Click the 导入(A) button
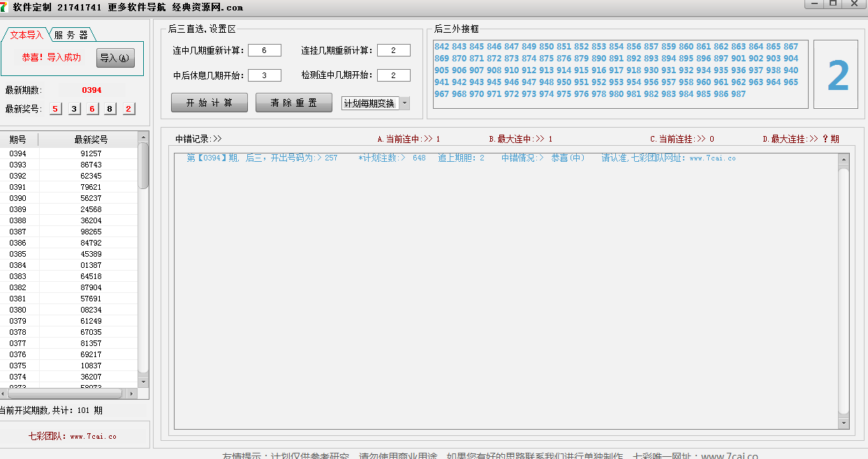The image size is (868, 459). tap(115, 58)
